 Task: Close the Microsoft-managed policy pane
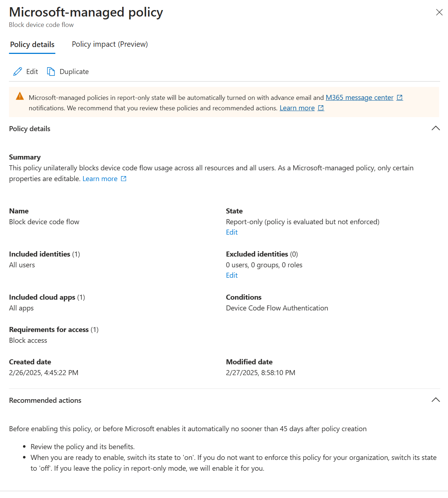point(439,12)
